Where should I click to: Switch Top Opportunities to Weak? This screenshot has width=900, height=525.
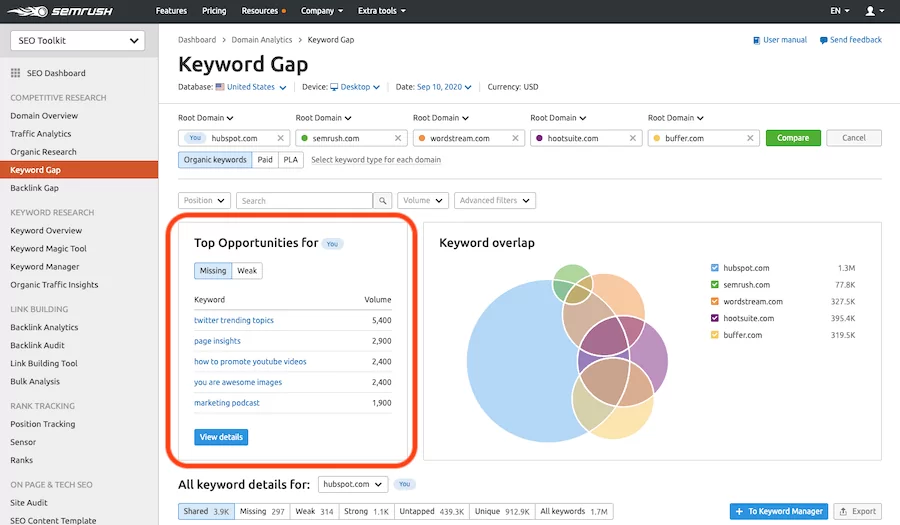coord(247,271)
